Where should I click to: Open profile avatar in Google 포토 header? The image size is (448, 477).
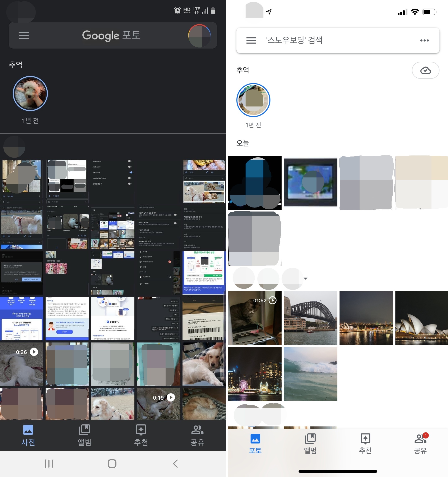199,36
